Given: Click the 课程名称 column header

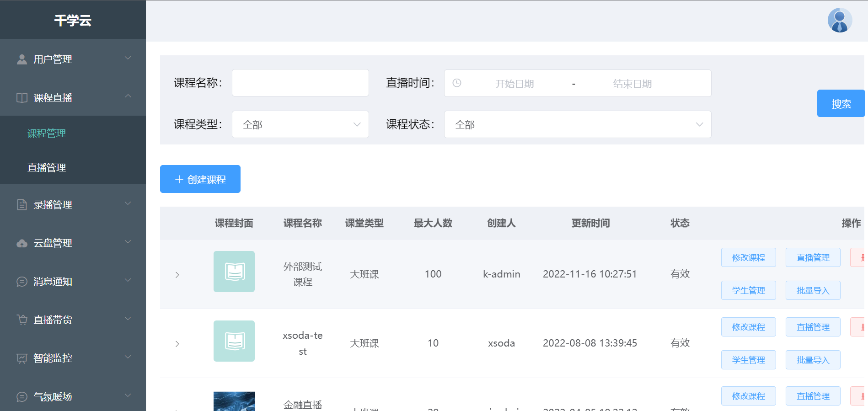Looking at the screenshot, I should 302,223.
